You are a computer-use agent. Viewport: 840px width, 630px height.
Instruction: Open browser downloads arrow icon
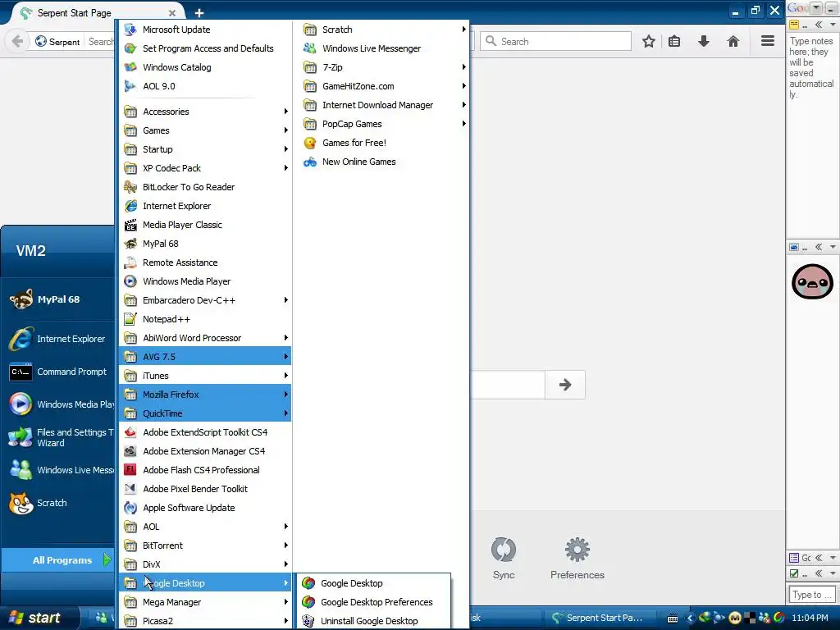coord(704,41)
